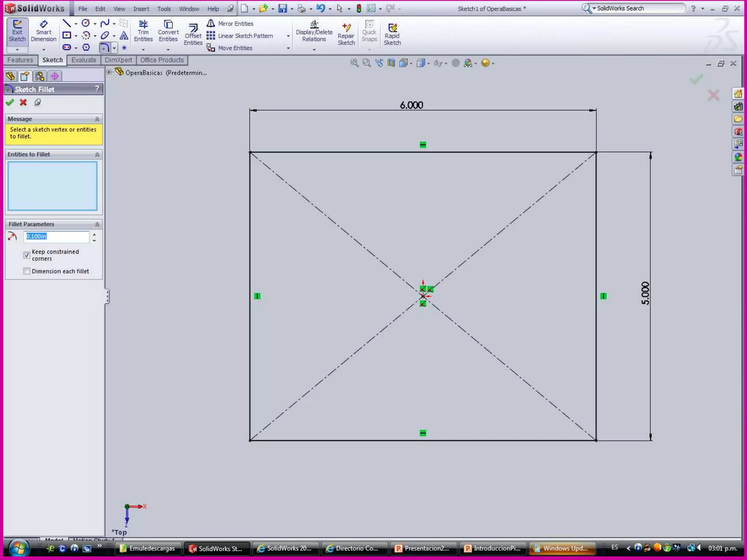Enable Dimension each fillet checkbox
This screenshot has height=560, width=747.
27,271
